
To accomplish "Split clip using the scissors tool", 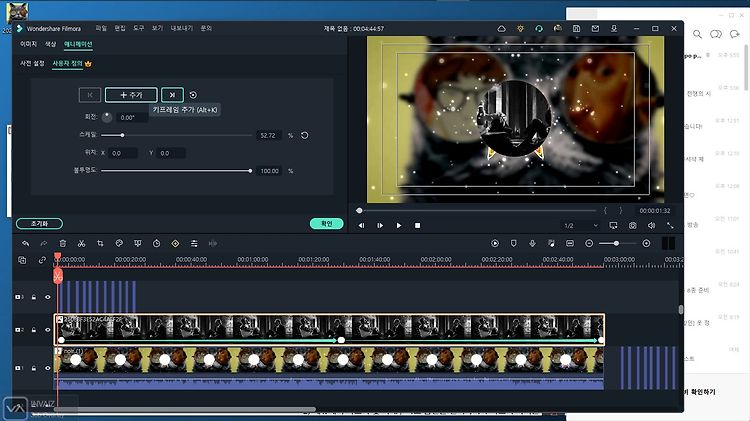I will pyautogui.click(x=81, y=244).
